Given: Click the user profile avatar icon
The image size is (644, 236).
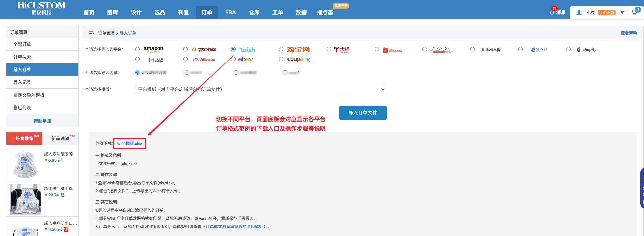Looking at the screenshot, I should click(579, 13).
